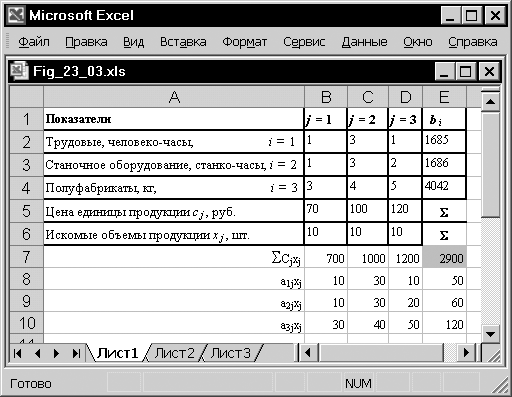Image resolution: width=512 pixels, height=397 pixels.
Task: Select row 5 header
Action: 27,211
